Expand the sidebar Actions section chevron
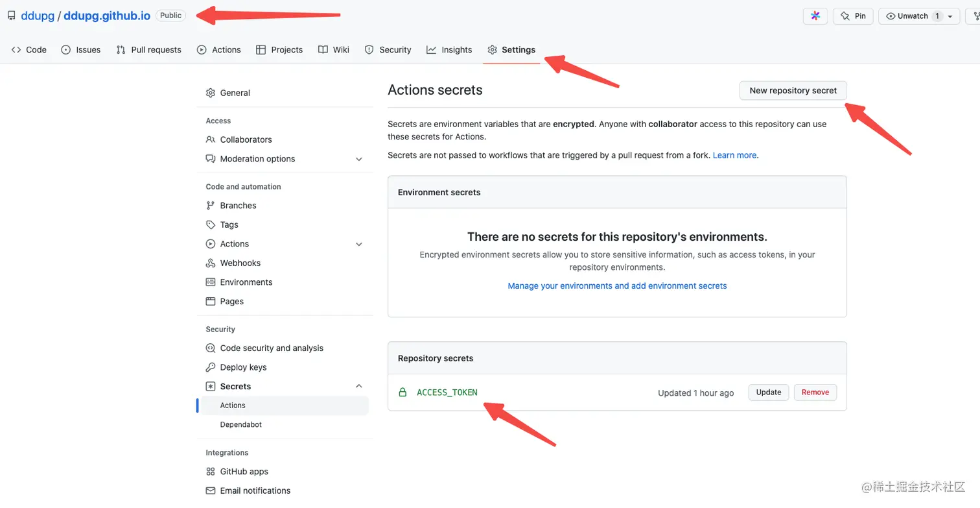 point(359,244)
